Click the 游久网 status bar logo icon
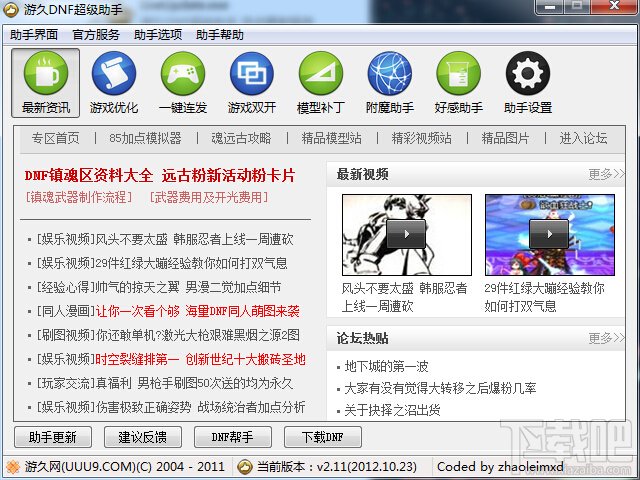Viewport: 640px width, 480px height. pyautogui.click(x=13, y=467)
